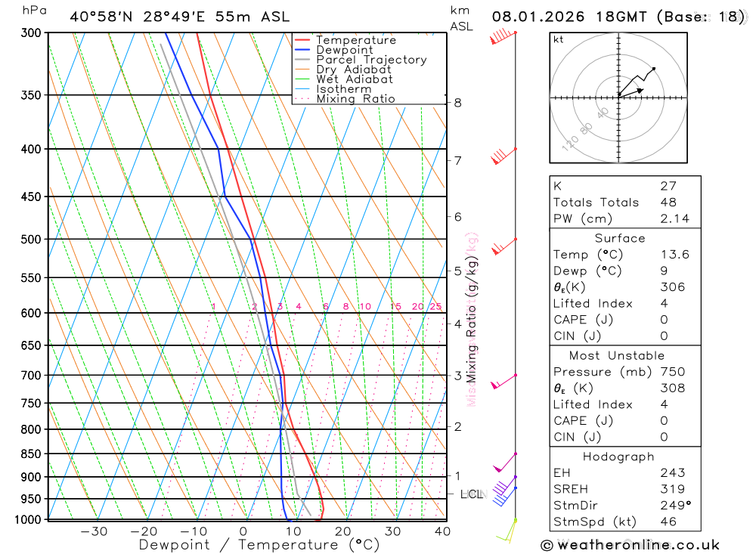The width and height of the screenshot is (756, 554).
Task: Click the Mixing Ratio (g/kg) vertical axis label
Action: (471, 319)
